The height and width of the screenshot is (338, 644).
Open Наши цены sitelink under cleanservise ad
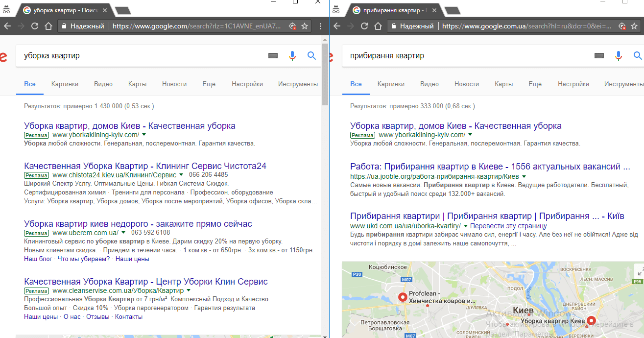[41, 317]
